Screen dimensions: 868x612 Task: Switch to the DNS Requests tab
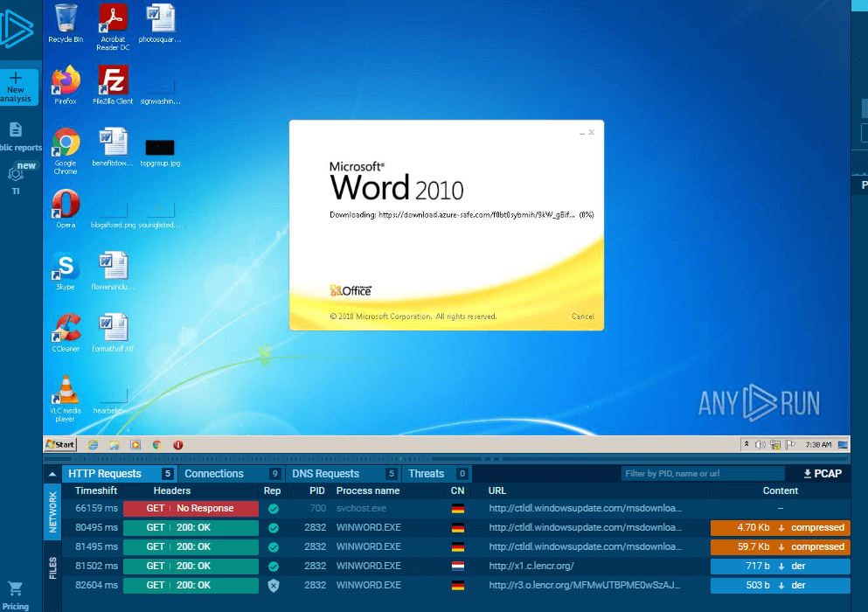344,474
